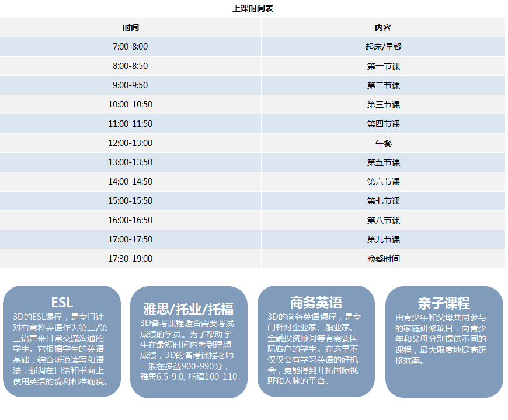508x420 pixels.
Task: Click the 3D备考课程 description paragraph
Action: pyautogui.click(x=190, y=350)
